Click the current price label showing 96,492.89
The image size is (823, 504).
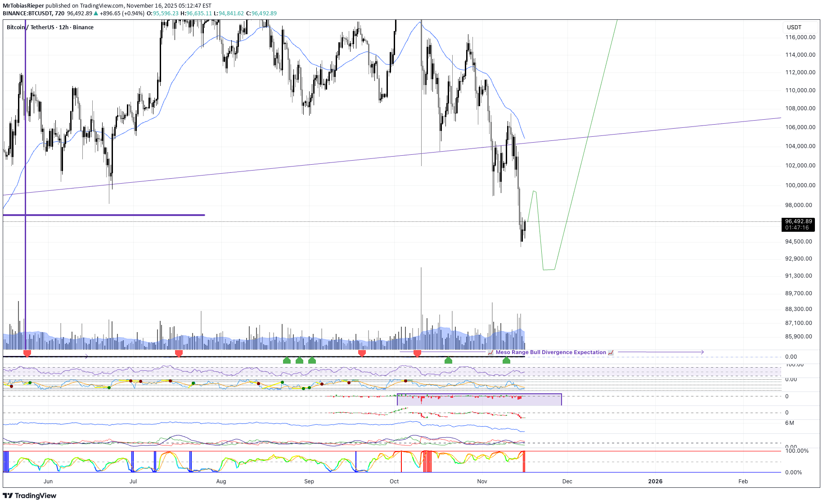point(798,221)
